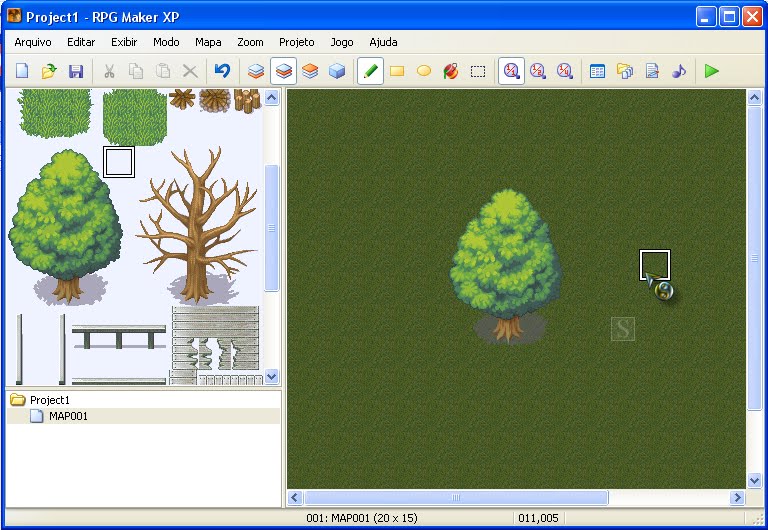Click the player start S marker
This screenshot has width=768, height=530.
623,329
